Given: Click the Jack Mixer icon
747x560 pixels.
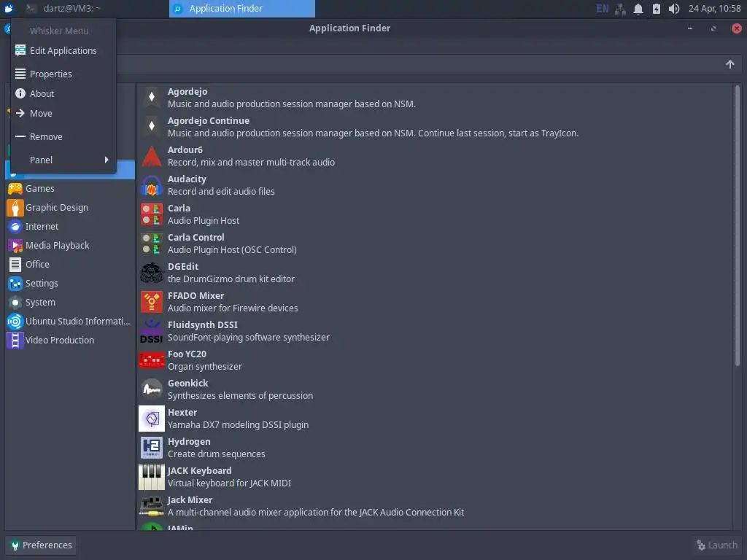Looking at the screenshot, I should [152, 506].
